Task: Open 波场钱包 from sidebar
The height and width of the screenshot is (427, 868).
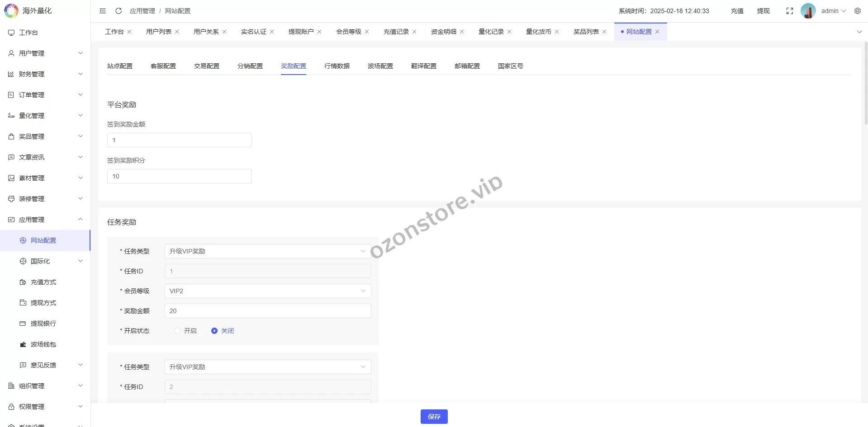Action: click(x=43, y=344)
